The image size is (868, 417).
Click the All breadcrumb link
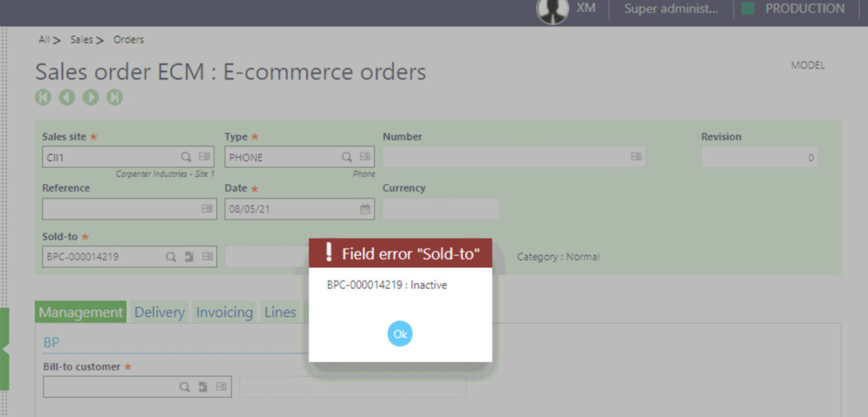tap(44, 40)
